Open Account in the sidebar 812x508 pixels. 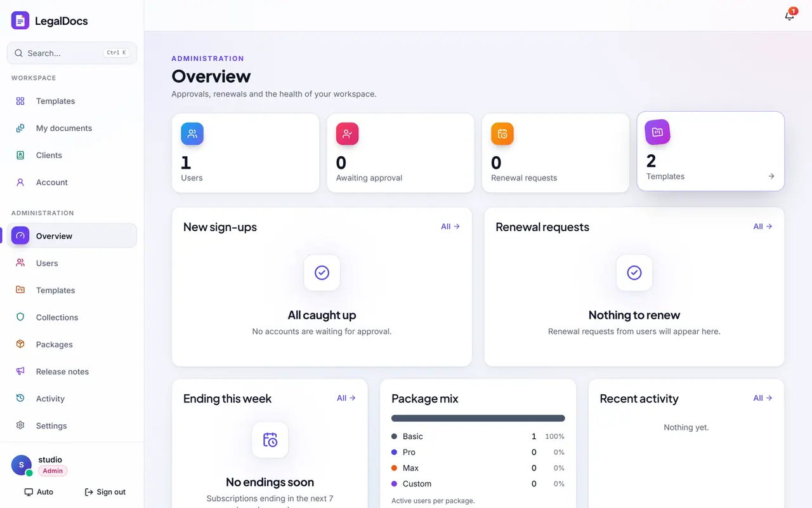[72, 182]
